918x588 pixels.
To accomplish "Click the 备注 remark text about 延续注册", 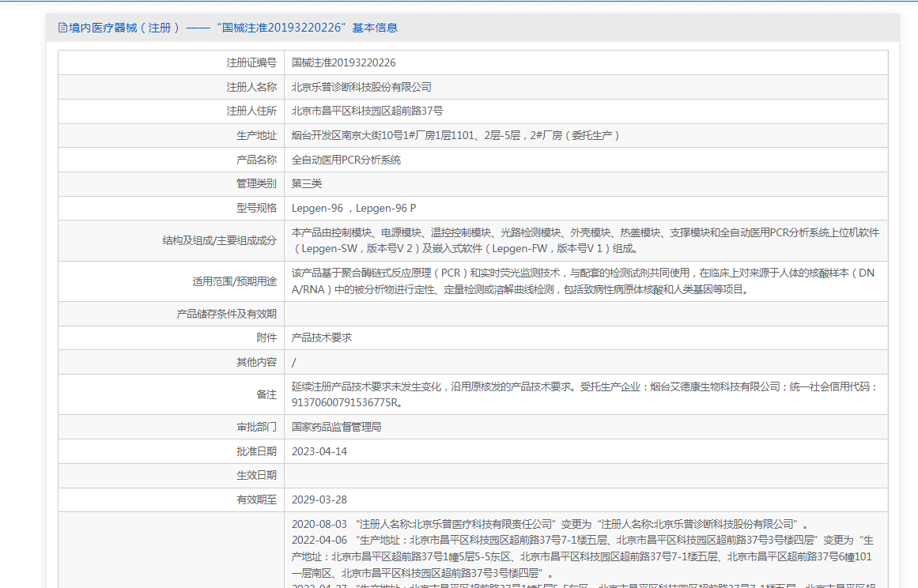I will click(x=584, y=394).
